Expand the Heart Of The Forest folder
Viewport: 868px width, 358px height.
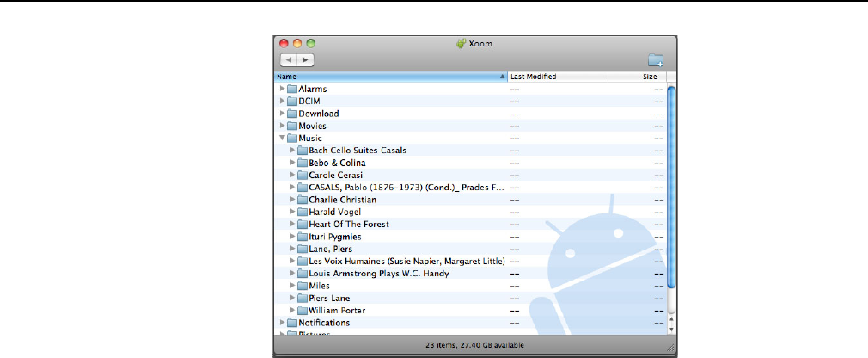[x=293, y=225]
